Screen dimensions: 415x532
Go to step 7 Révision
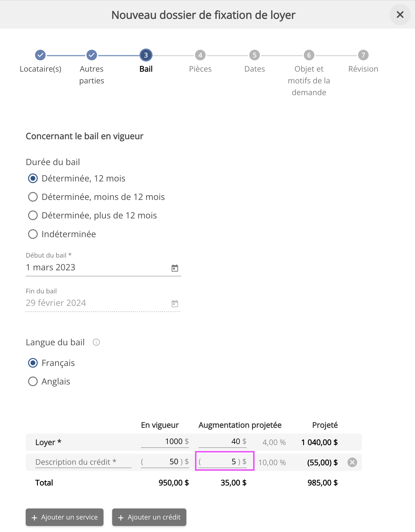pyautogui.click(x=363, y=55)
